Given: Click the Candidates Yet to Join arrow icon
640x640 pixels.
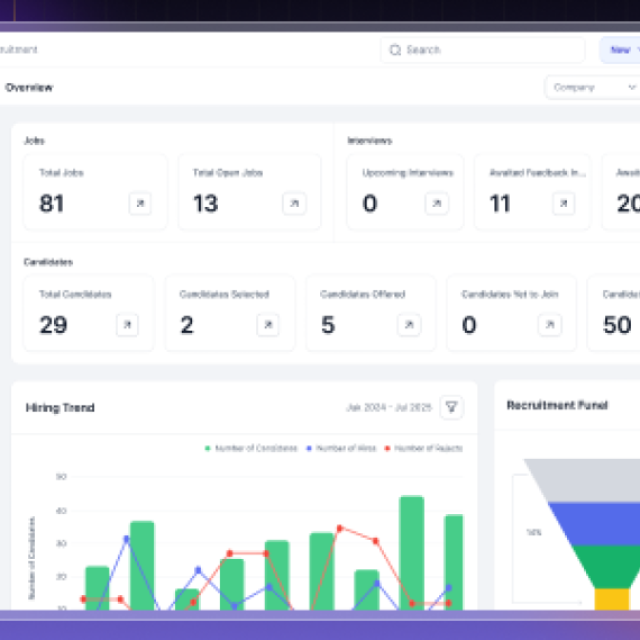Looking at the screenshot, I should tap(550, 325).
